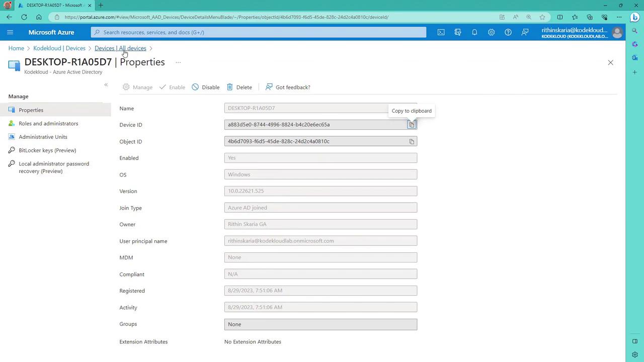The height and width of the screenshot is (362, 644).
Task: Collapse the left Manage menu
Action: [x=106, y=84]
